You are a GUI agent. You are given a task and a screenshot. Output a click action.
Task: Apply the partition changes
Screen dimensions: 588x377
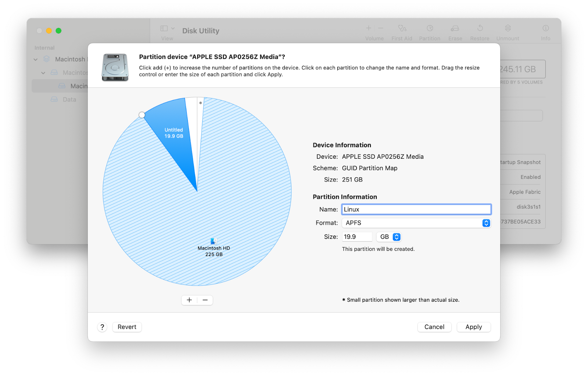pyautogui.click(x=473, y=327)
